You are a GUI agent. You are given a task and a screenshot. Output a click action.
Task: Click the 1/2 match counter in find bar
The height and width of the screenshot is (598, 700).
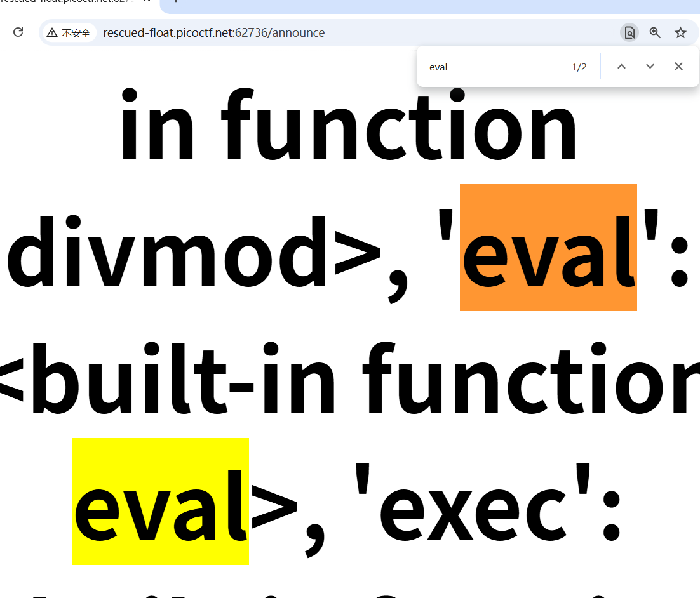click(x=579, y=67)
